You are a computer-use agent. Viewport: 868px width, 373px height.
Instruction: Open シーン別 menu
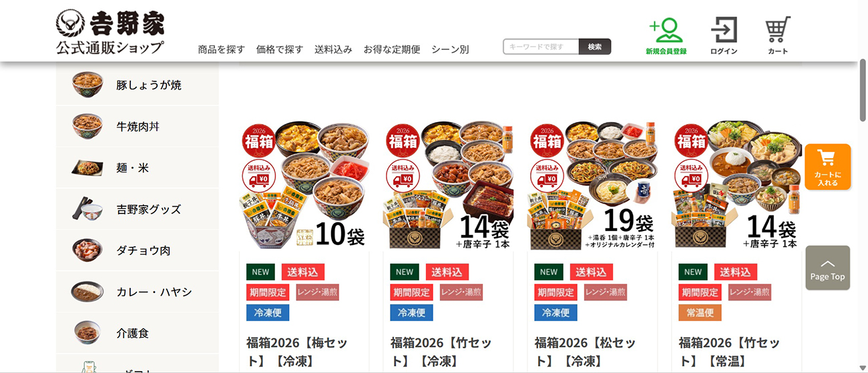coord(450,49)
